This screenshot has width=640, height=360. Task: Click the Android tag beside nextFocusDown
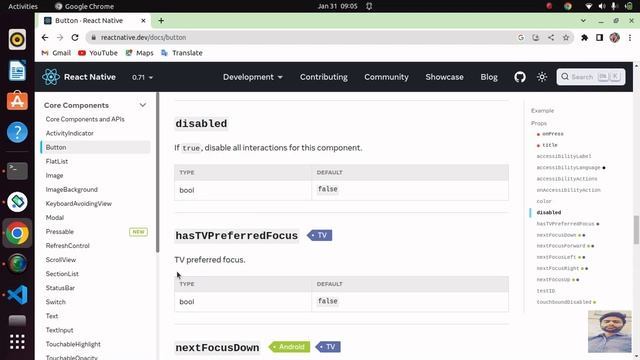pos(289,347)
